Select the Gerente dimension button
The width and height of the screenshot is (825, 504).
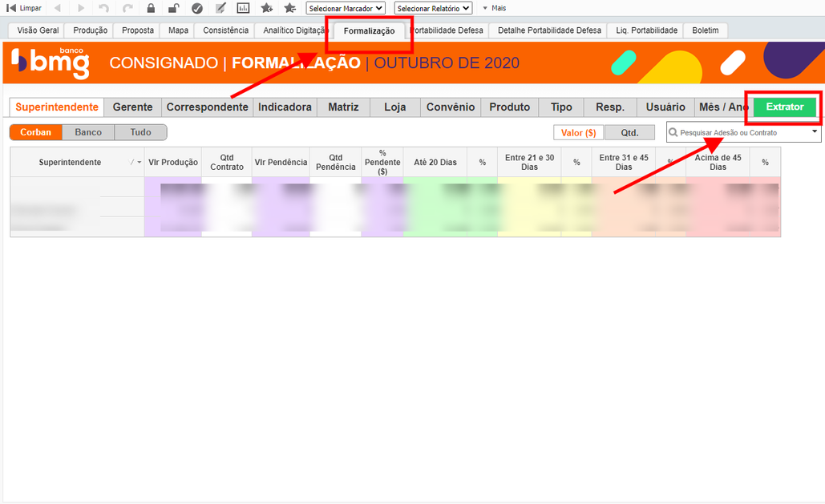pos(132,107)
